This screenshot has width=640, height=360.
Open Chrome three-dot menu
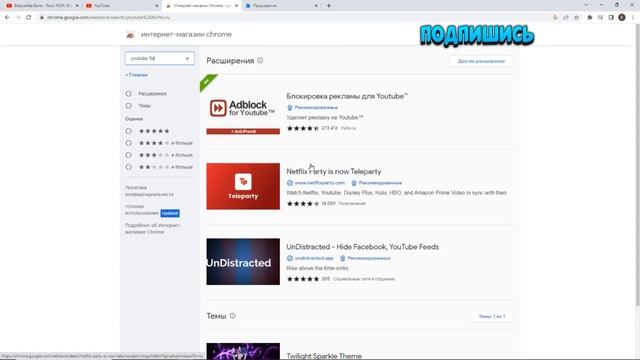pyautogui.click(x=633, y=18)
